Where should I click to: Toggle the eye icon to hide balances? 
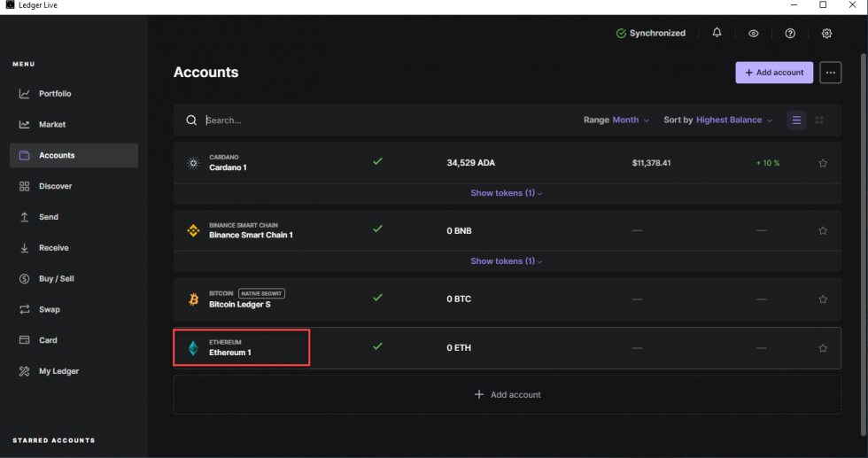click(x=754, y=34)
